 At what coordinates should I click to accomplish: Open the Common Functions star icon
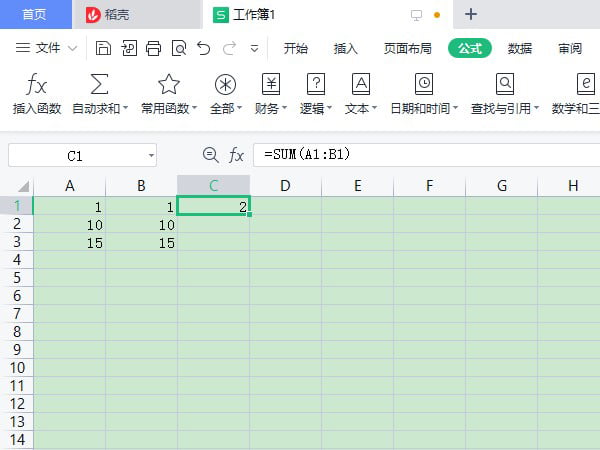[168, 85]
